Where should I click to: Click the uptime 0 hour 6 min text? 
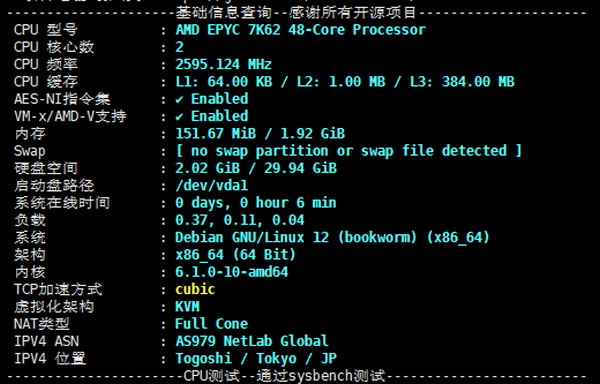click(x=288, y=203)
